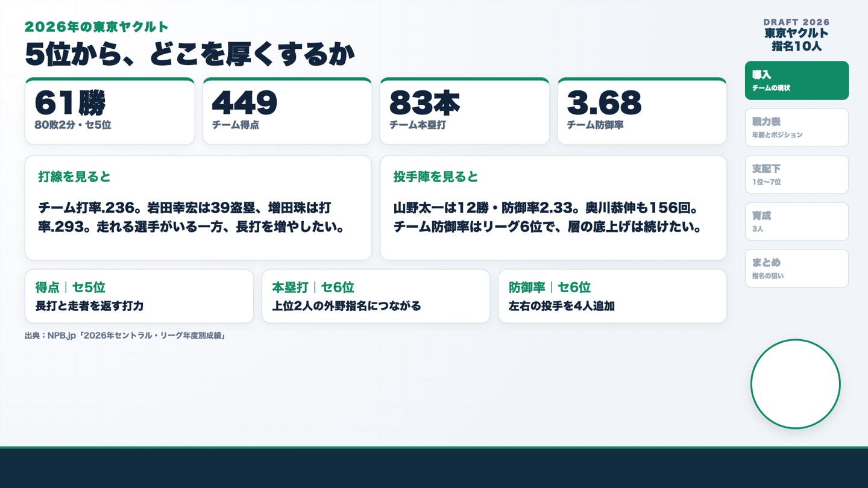
Task: Select the text 左右の投手を4人追加
Action: point(562,306)
